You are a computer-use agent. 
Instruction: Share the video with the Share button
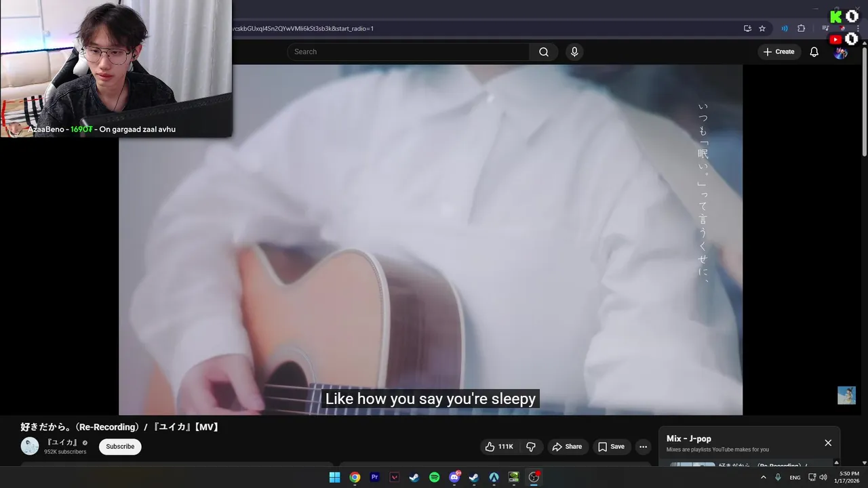[567, 447]
